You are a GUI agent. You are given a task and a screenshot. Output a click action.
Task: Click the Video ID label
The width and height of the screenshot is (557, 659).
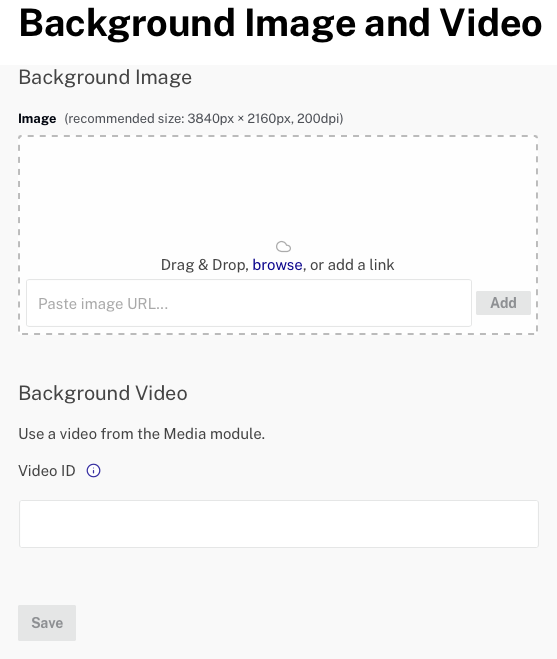pos(47,471)
